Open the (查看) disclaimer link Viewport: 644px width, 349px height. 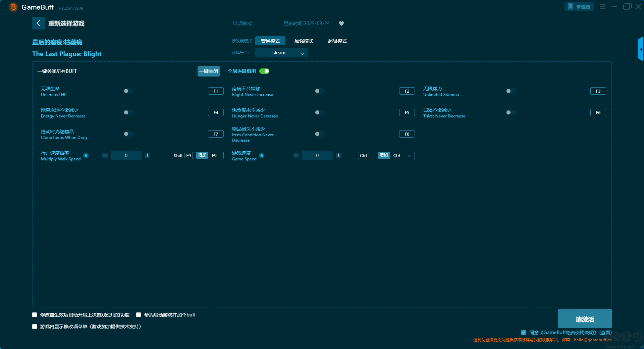[x=605, y=333]
